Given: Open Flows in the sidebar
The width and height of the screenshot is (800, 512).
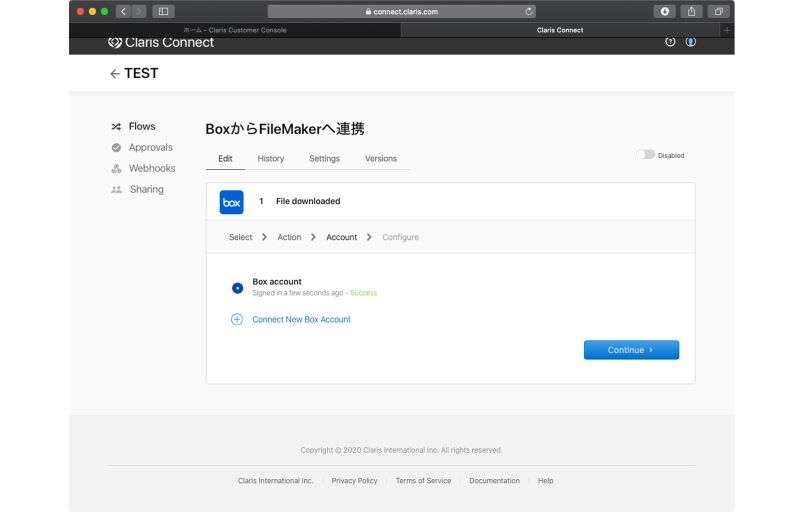Looking at the screenshot, I should 142,126.
